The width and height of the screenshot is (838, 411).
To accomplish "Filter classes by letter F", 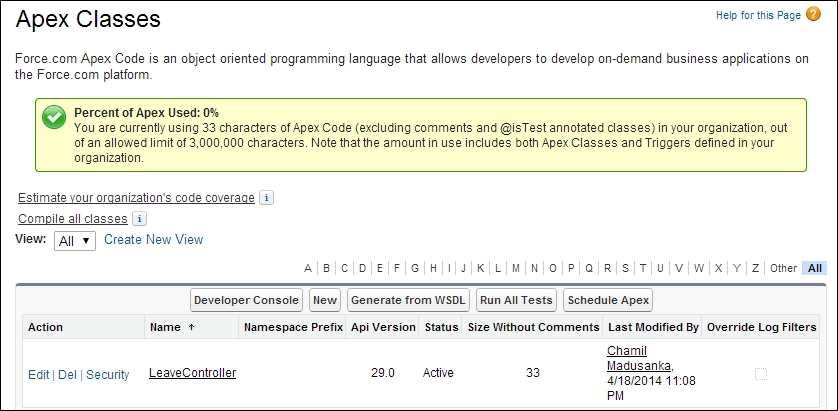I will [397, 268].
